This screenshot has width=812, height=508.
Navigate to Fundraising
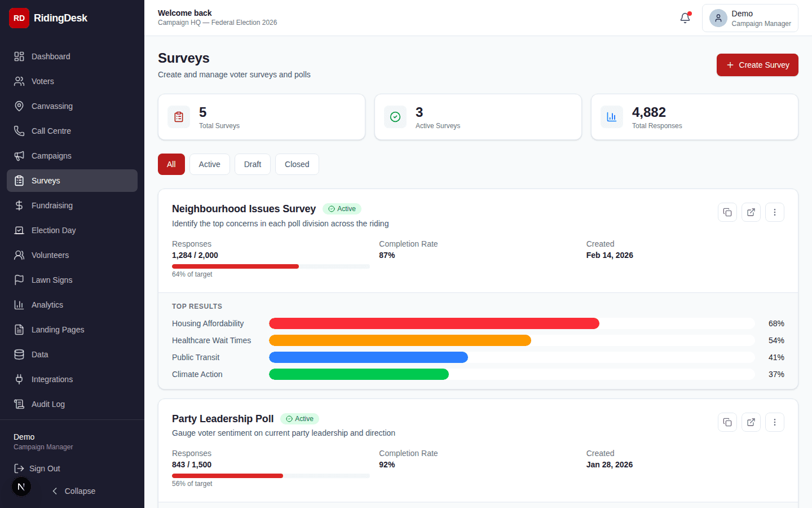(53, 205)
